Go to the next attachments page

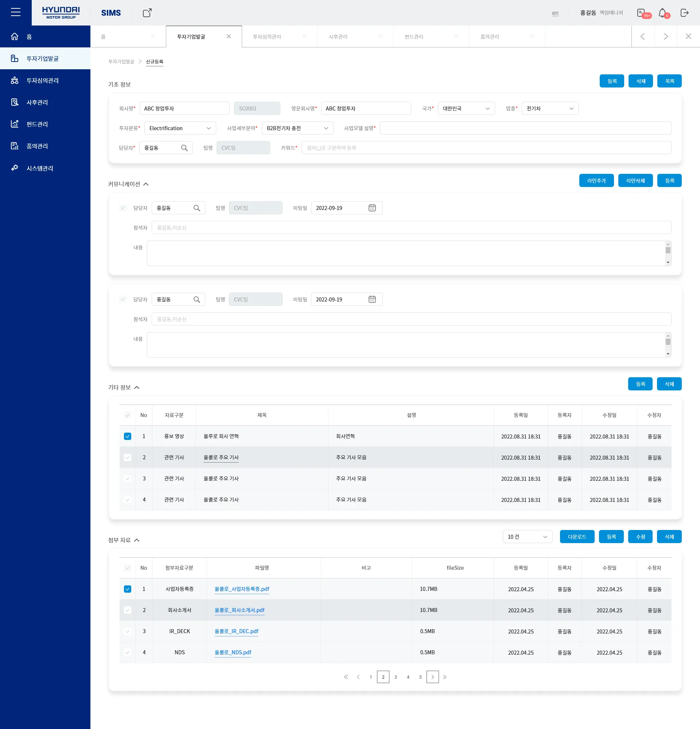[x=432, y=677]
